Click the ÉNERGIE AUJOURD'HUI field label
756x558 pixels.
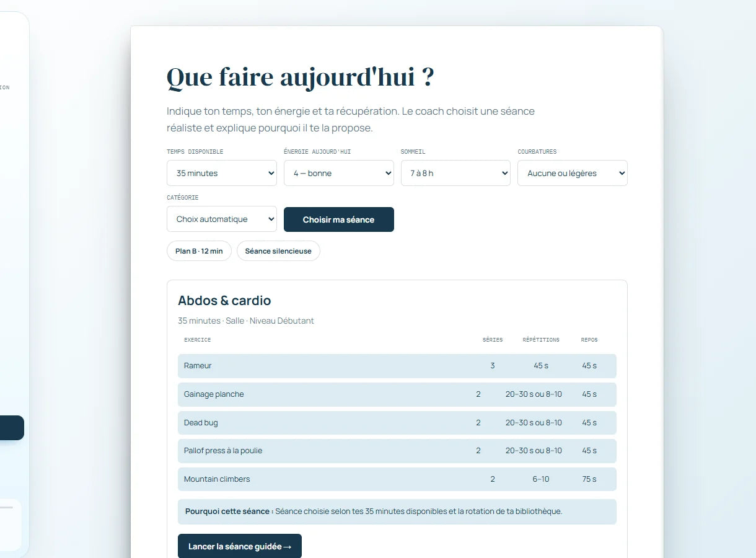[x=317, y=152]
